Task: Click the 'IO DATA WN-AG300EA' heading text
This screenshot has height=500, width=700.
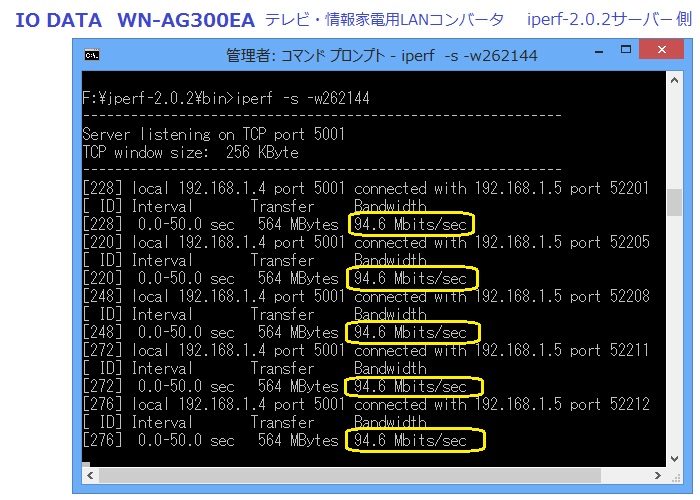Action: (135, 20)
